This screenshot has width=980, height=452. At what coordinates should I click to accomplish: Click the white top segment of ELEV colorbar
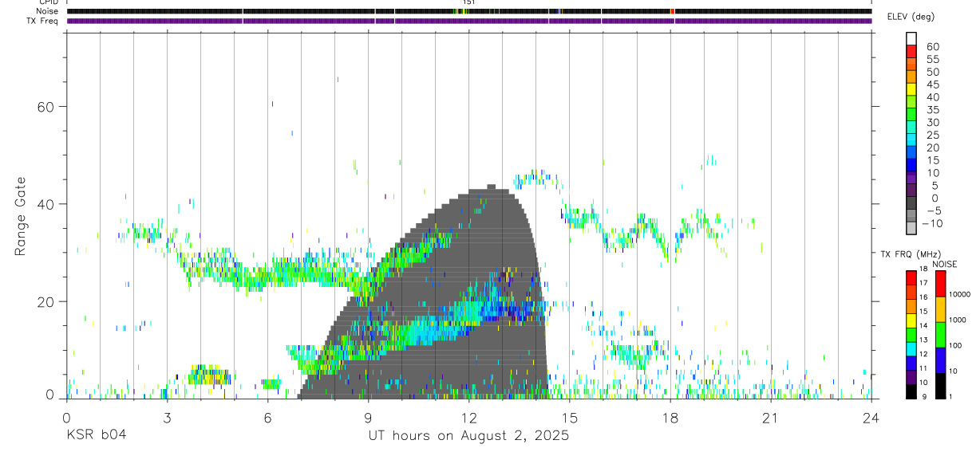[x=911, y=39]
